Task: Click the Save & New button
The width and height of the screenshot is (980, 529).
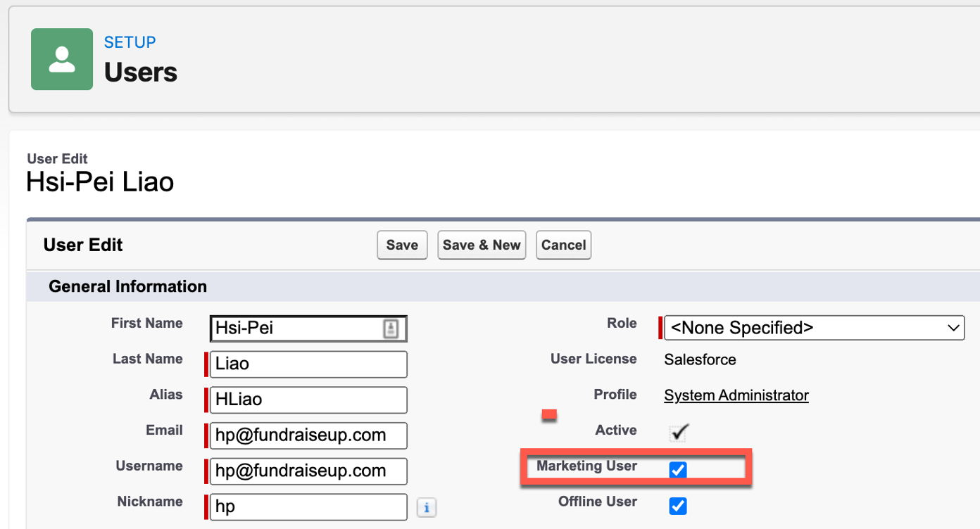Action: [x=482, y=245]
